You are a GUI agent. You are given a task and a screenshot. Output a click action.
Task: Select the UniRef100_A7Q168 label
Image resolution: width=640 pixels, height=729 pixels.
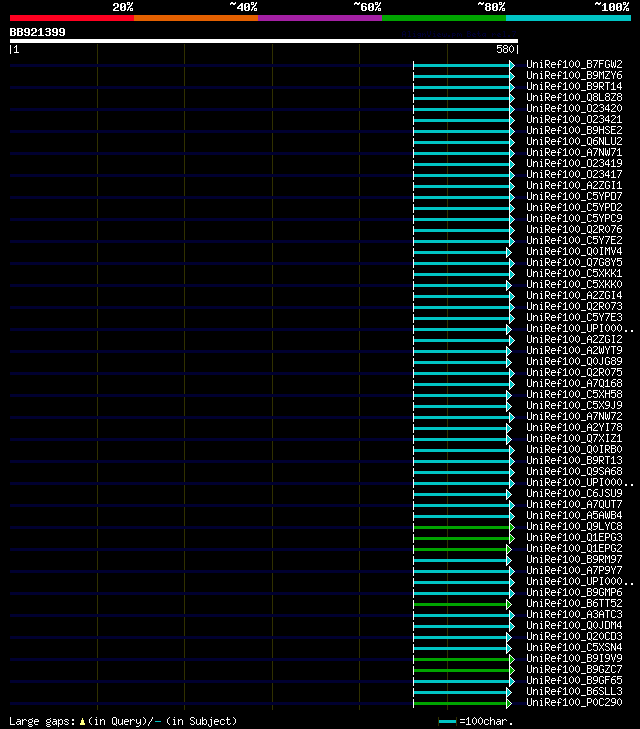[x=574, y=384]
